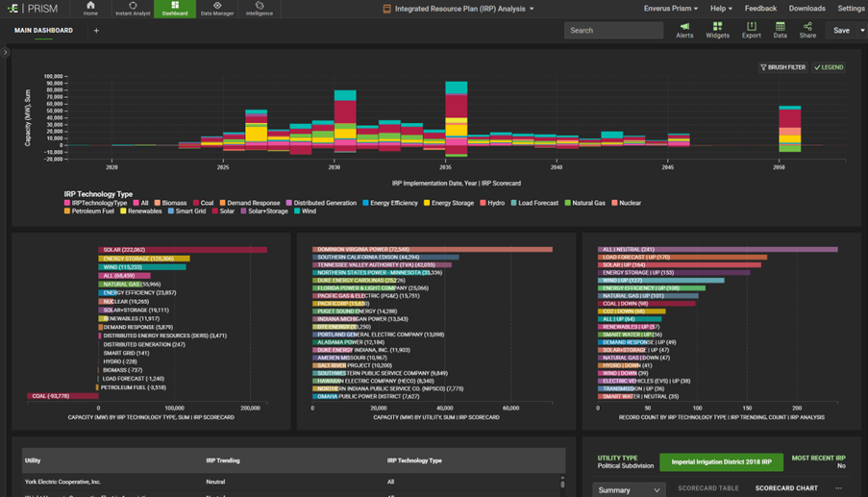
Task: Toggle the Brush Filter
Action: click(782, 67)
